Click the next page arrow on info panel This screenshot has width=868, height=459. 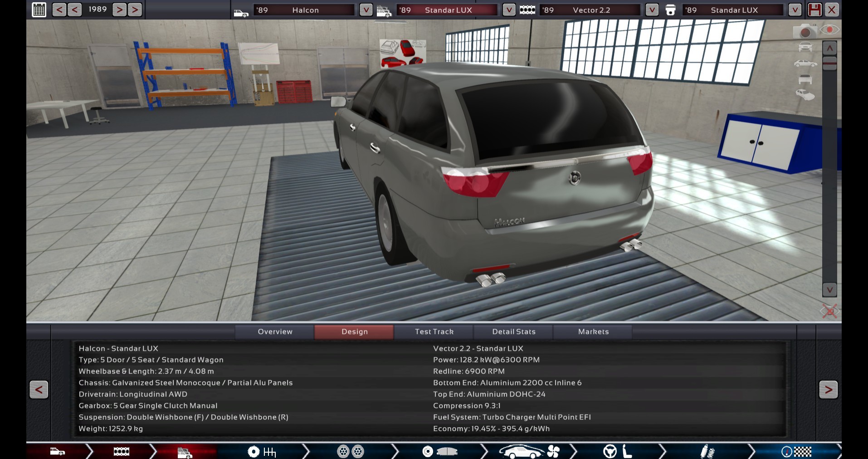point(828,389)
